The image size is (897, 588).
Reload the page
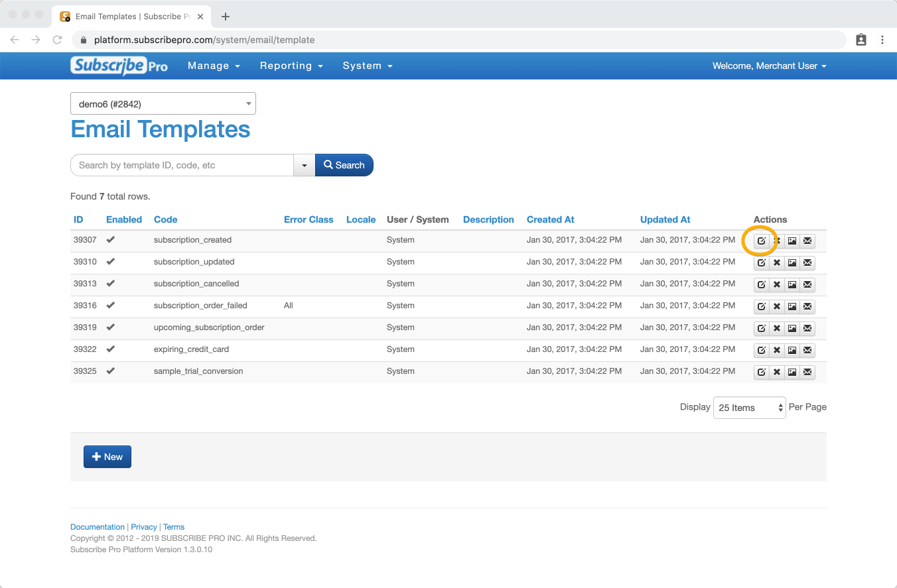(57, 40)
